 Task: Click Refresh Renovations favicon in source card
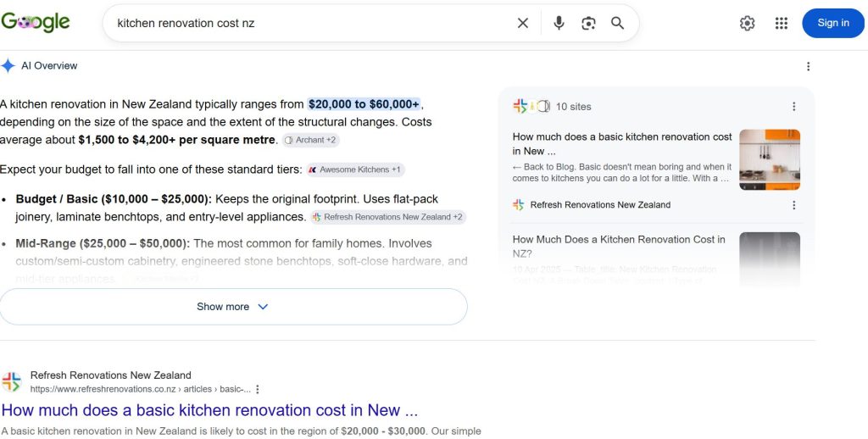[x=519, y=205]
